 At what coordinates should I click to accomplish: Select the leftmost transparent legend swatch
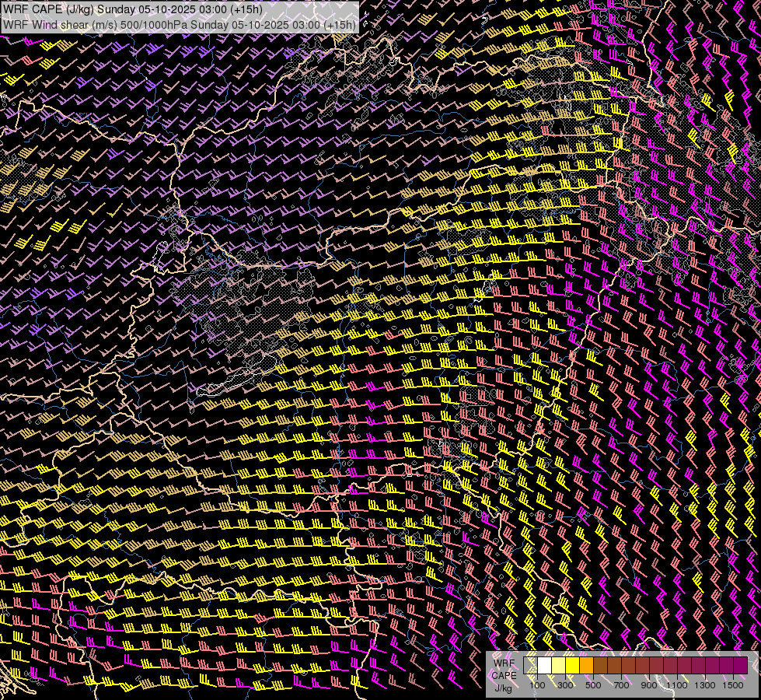click(531, 665)
